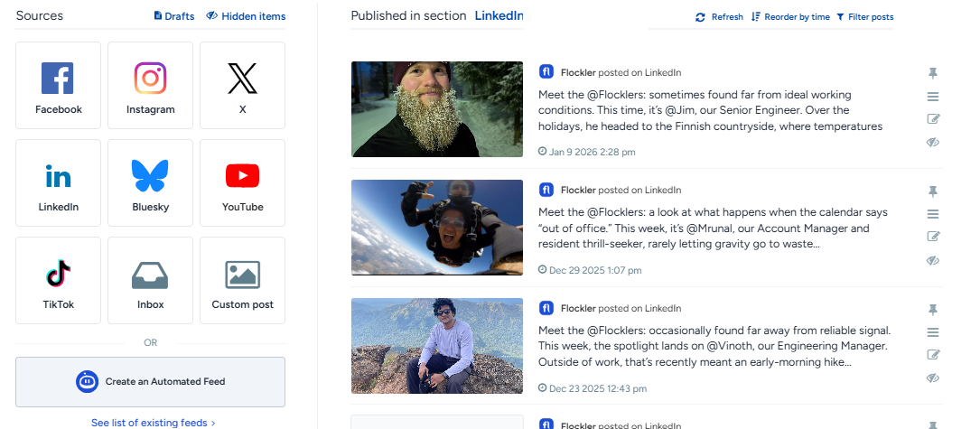Open reorder handle on @Mrunal post
This screenshot has height=429, width=980.
click(932, 214)
